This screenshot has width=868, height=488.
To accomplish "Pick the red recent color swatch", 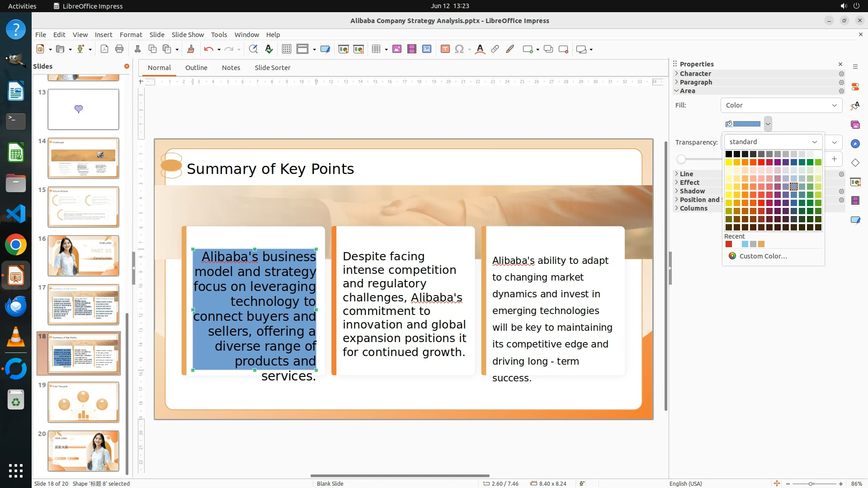I will pos(729,244).
